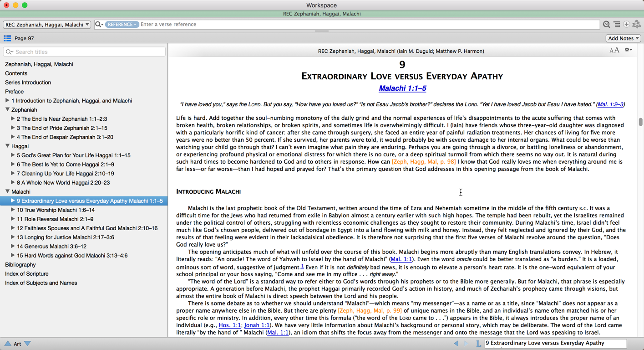This screenshot has height=350, width=644.
Task: Select 6 The Best Is Yet to Come
Action: tap(66, 165)
